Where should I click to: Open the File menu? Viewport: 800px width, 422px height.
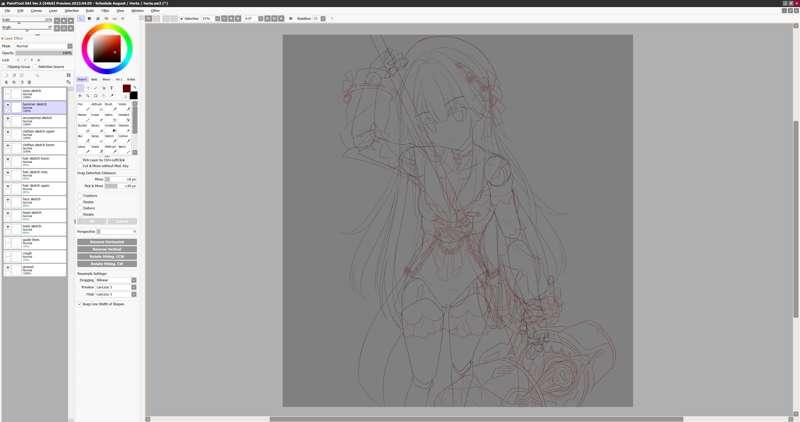(7, 10)
